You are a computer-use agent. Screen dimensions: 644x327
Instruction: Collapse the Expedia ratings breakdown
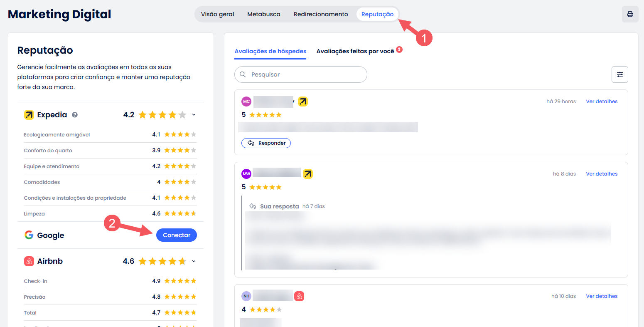[x=194, y=115]
